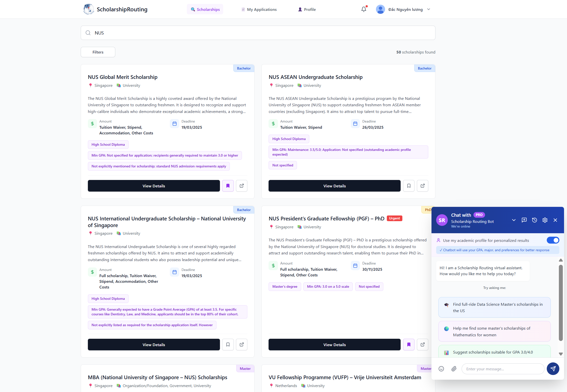Expand the user account dropdown arrow

429,9
